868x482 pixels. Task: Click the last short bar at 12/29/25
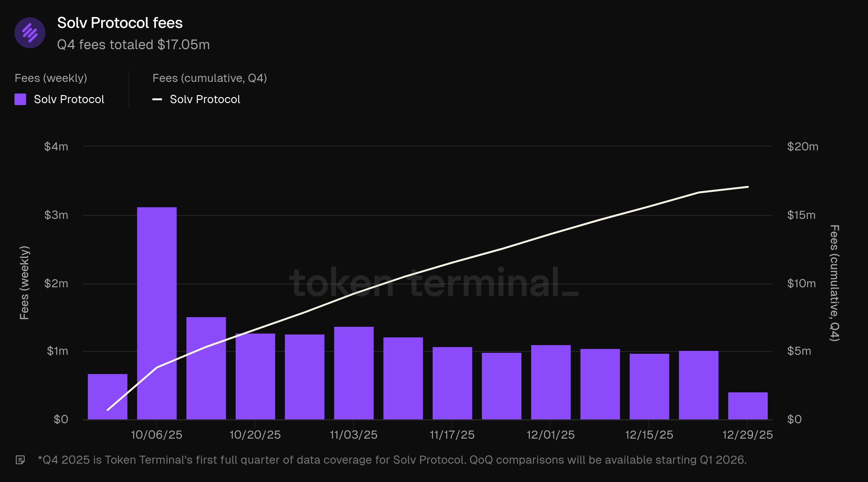pos(748,406)
